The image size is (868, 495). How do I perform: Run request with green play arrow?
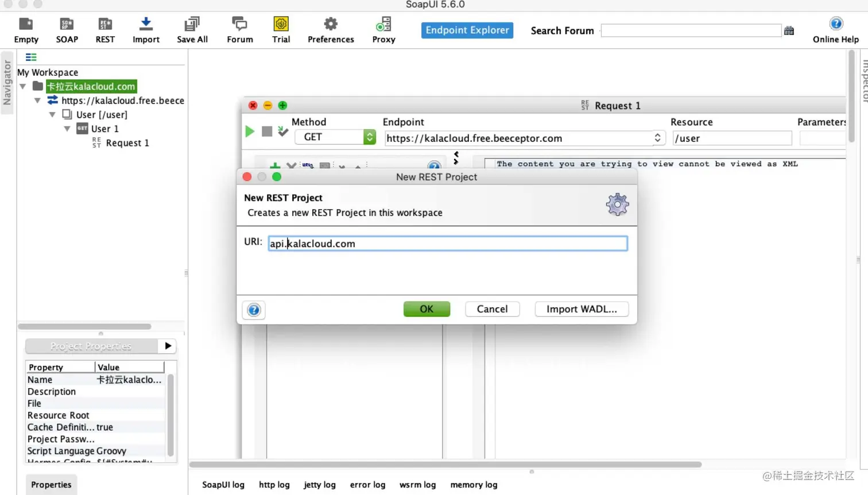(x=250, y=132)
